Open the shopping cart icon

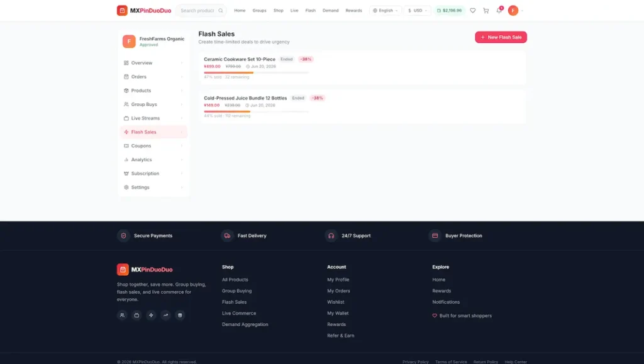pos(486,11)
